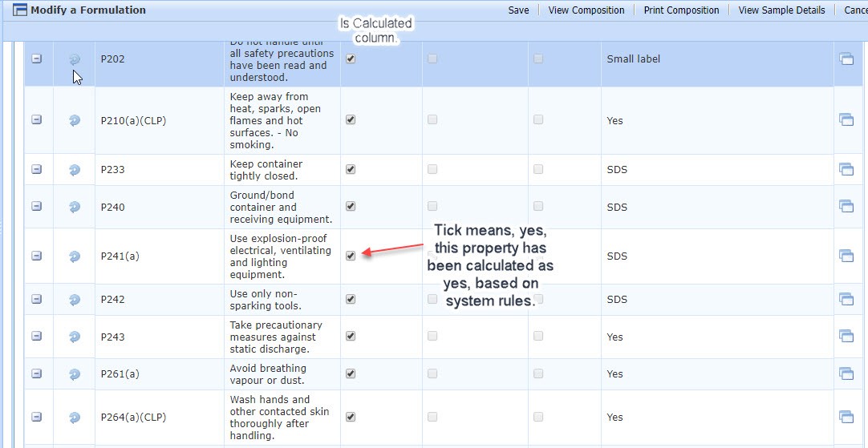Toggle the Is Calculated checkbox for P242
Screen dimensions: 868x448
click(351, 299)
